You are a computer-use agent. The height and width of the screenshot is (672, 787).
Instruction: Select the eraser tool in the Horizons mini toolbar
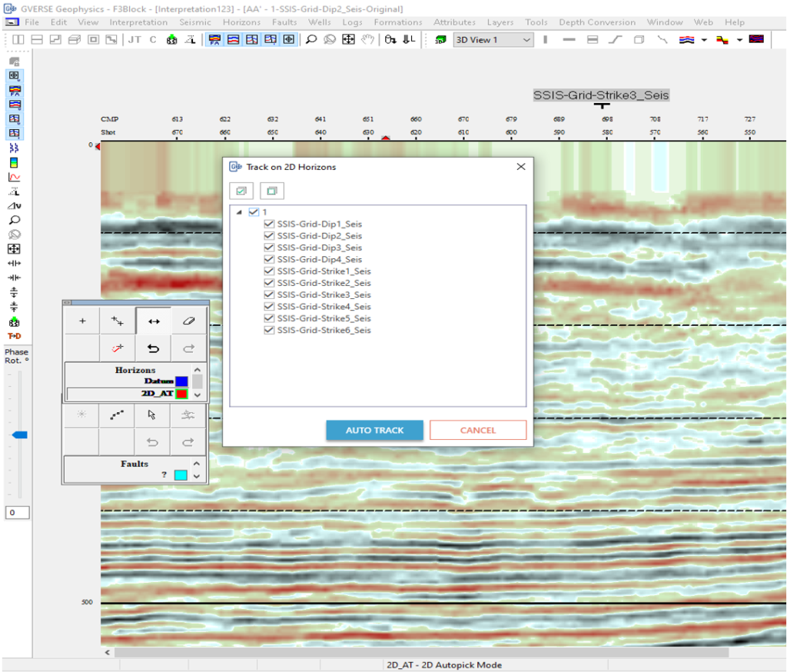pyautogui.click(x=190, y=321)
